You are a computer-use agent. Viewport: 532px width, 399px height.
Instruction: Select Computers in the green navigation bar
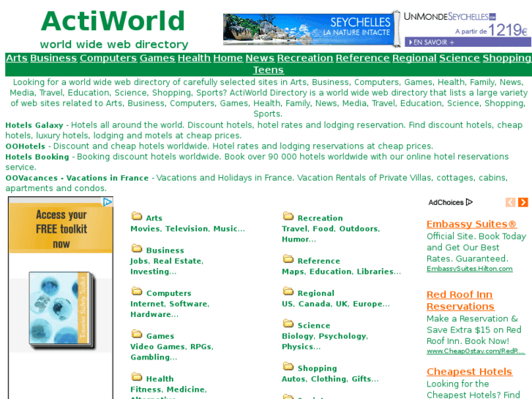tap(108, 58)
